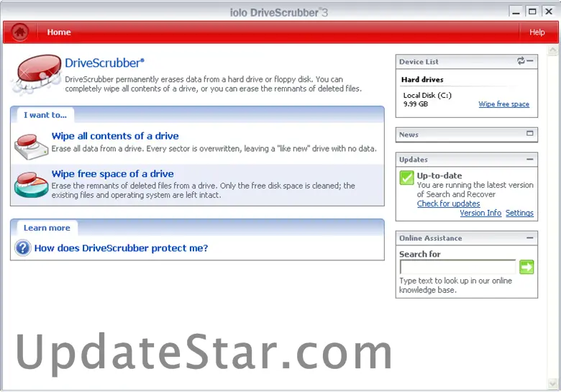Open the Help menu
The height and width of the screenshot is (392, 561).
click(x=537, y=32)
